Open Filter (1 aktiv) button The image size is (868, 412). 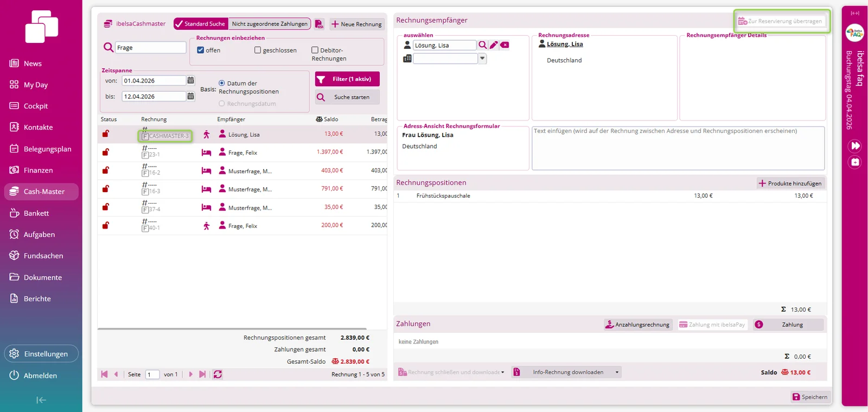(x=347, y=79)
